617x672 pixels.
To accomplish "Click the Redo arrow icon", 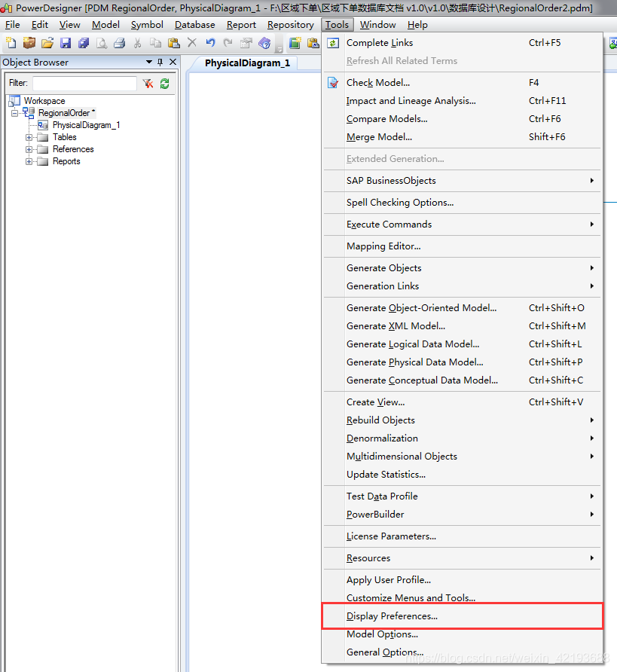I will (228, 42).
